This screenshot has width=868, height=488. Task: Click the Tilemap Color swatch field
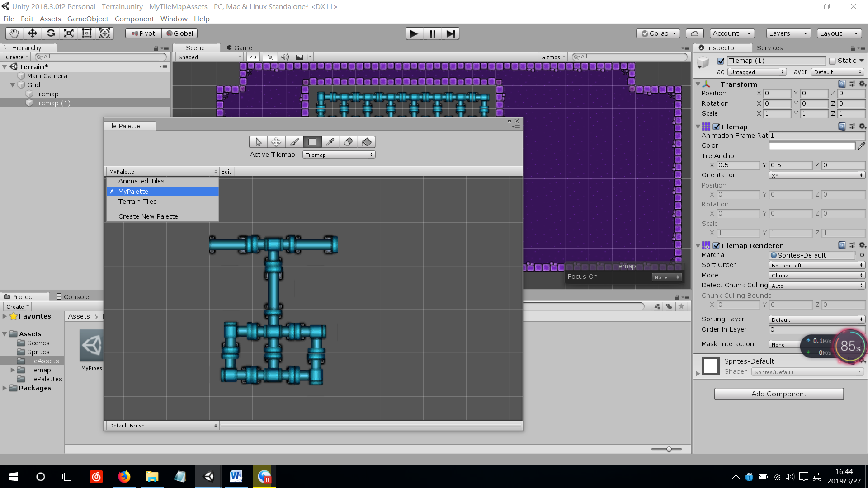pyautogui.click(x=811, y=146)
